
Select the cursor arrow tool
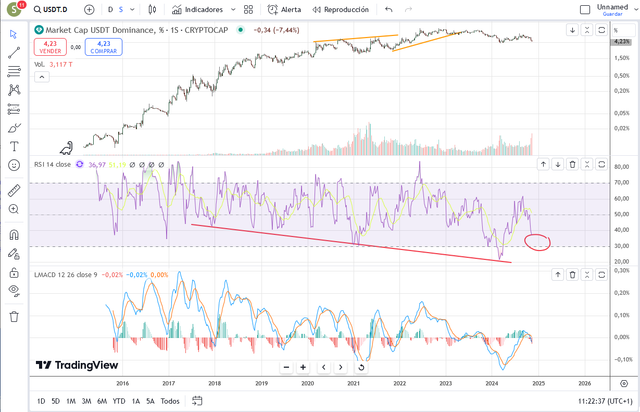pos(13,34)
